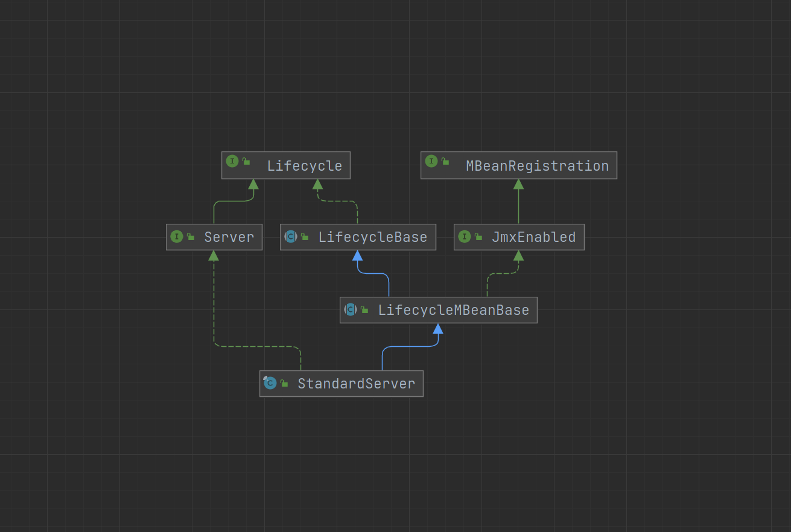This screenshot has width=791, height=532.
Task: Select the LifecycleMBeanBase node label
Action: pos(454,310)
